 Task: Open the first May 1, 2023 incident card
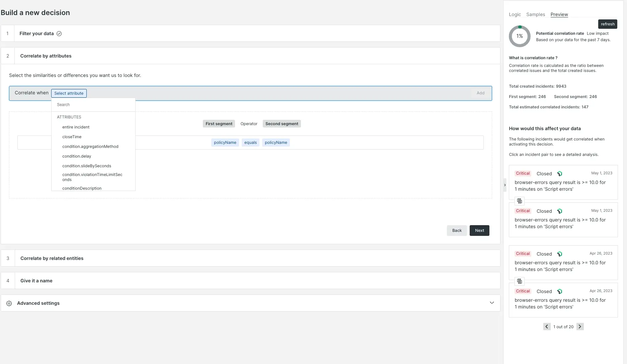click(563, 182)
